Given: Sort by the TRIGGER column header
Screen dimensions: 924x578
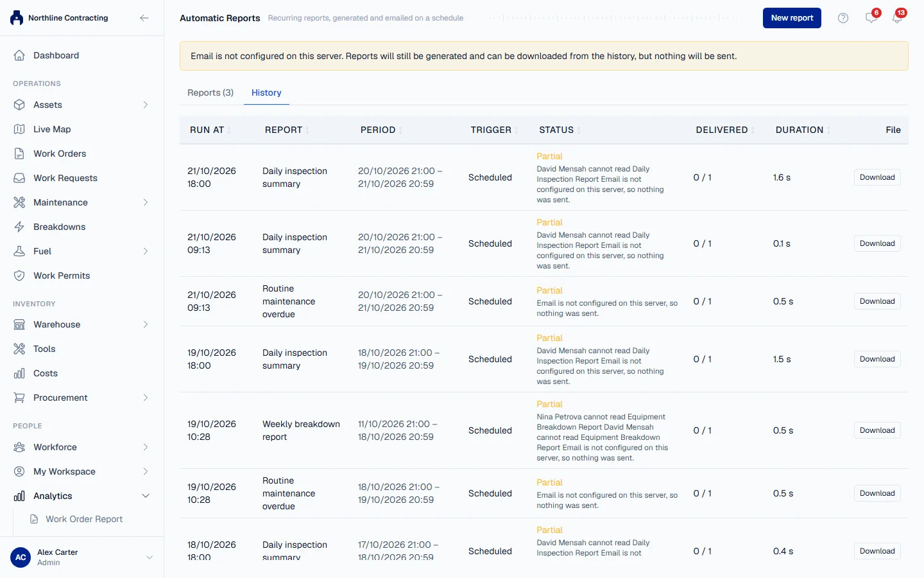Looking at the screenshot, I should click(x=494, y=130).
